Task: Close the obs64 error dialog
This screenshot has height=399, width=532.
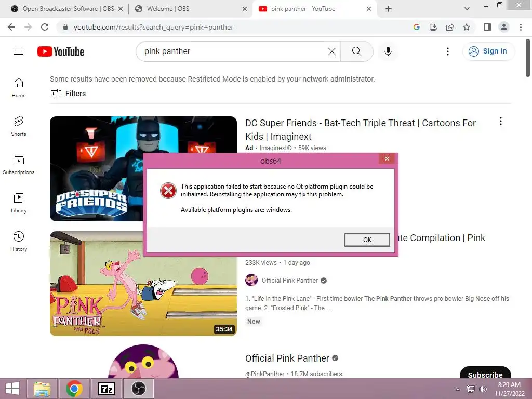Action: (x=387, y=159)
